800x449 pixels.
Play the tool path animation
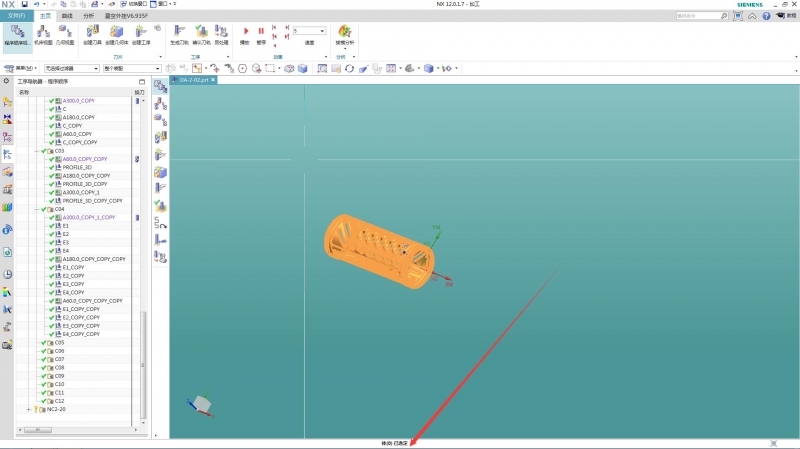[245, 36]
